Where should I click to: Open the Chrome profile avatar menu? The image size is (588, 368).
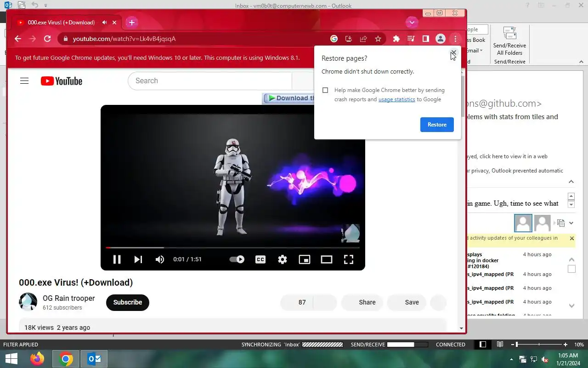point(441,39)
